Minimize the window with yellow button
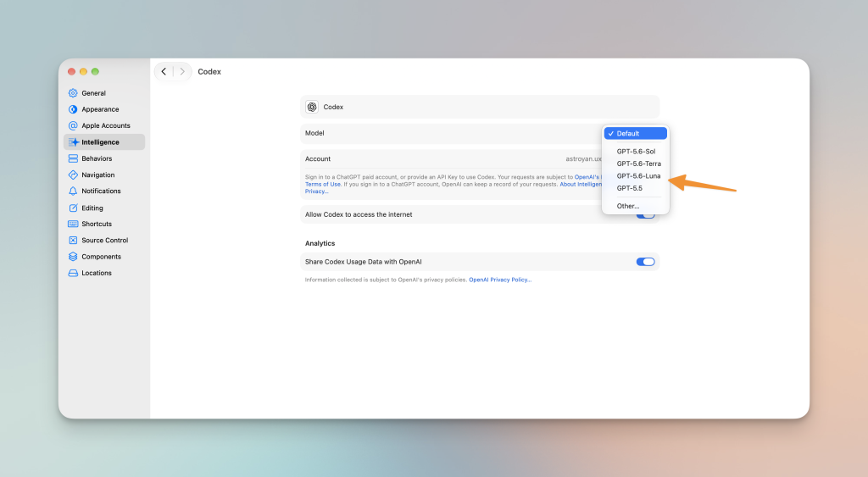Screen dimensions: 868x477 tap(83, 71)
